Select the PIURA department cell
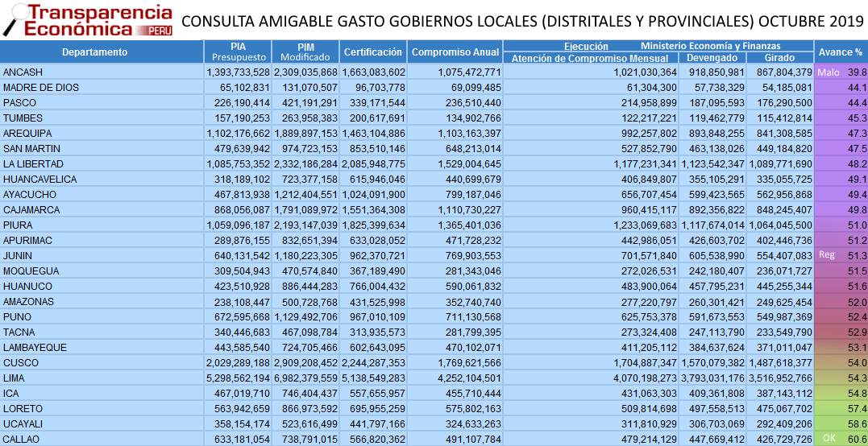Image resolution: width=868 pixels, height=446 pixels. [102, 225]
